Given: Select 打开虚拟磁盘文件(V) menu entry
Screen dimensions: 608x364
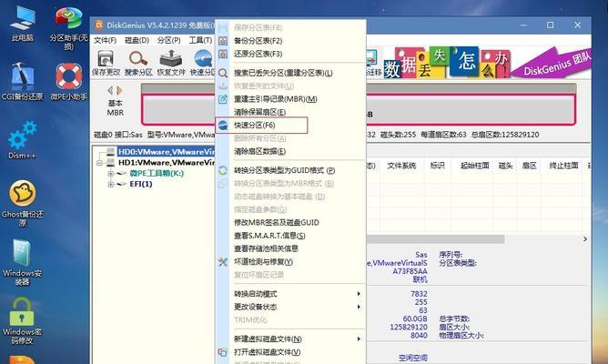Looking at the screenshot, I should coord(290,352).
